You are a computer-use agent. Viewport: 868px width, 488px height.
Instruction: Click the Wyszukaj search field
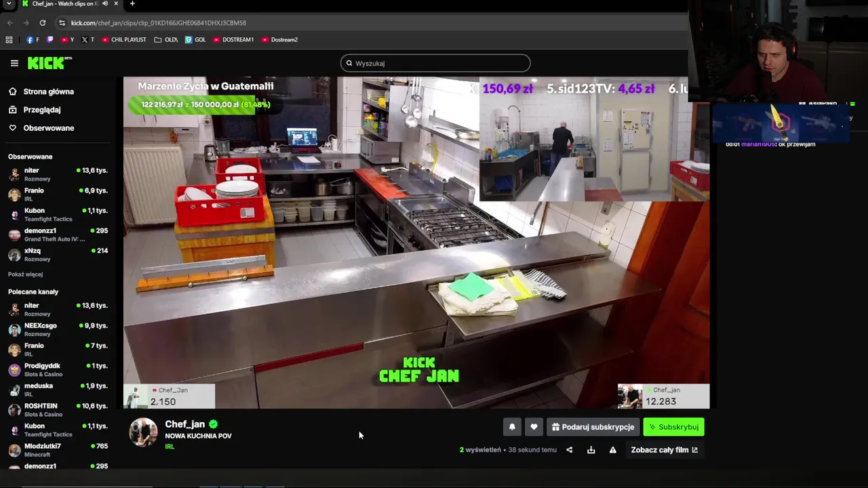(x=435, y=63)
